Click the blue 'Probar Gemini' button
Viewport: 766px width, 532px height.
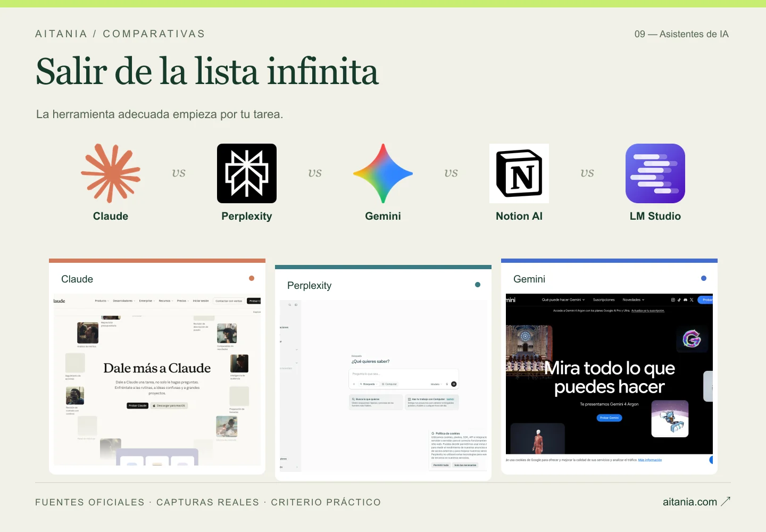click(x=609, y=418)
